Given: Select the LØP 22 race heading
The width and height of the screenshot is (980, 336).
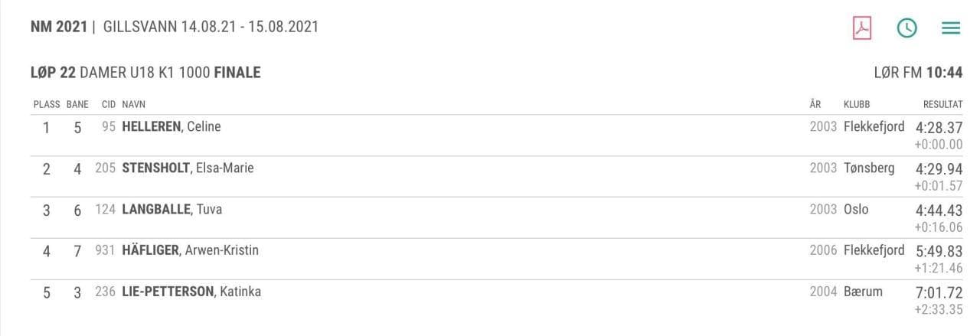Looking at the screenshot, I should click(145, 73).
